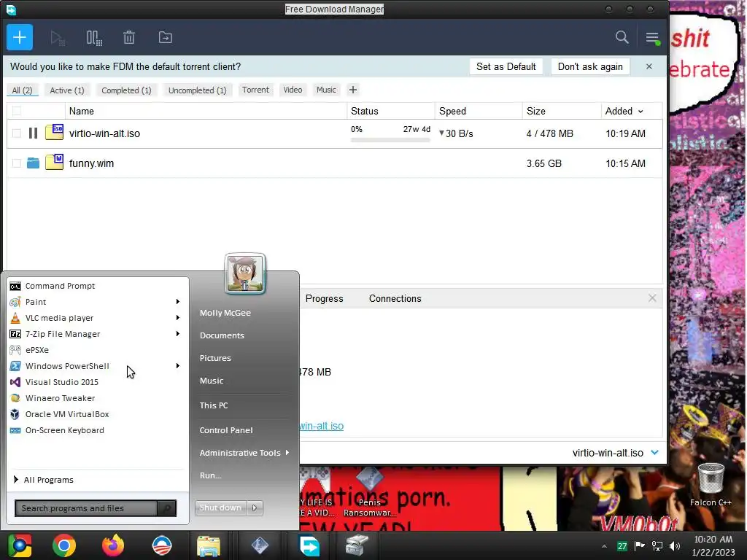Open the Shut down options arrow

tap(255, 507)
